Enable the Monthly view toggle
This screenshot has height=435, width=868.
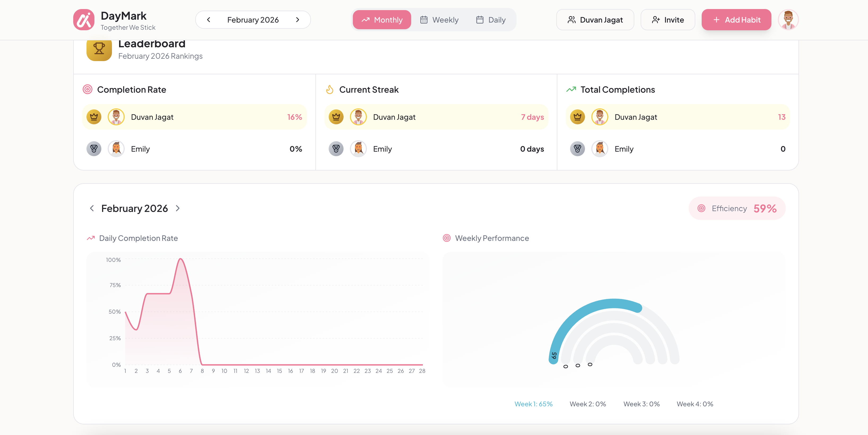pos(381,20)
